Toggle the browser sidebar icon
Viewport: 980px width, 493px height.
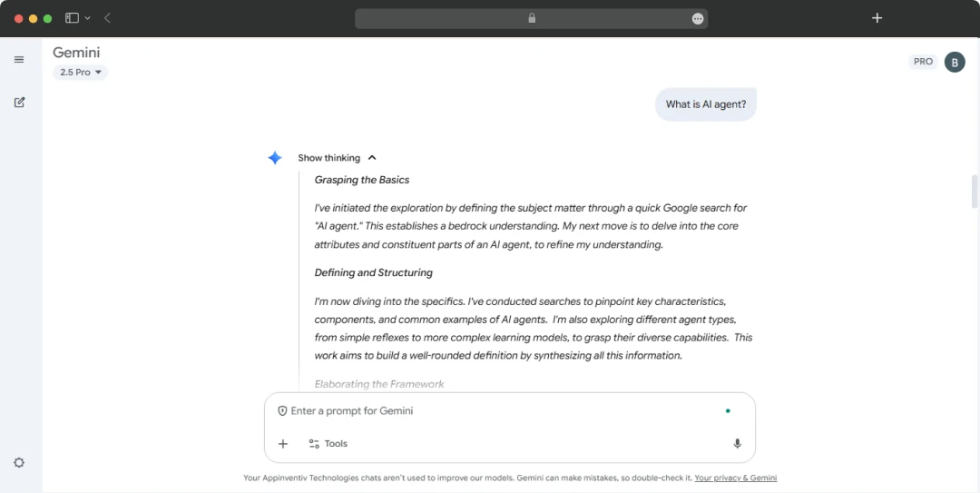[73, 18]
